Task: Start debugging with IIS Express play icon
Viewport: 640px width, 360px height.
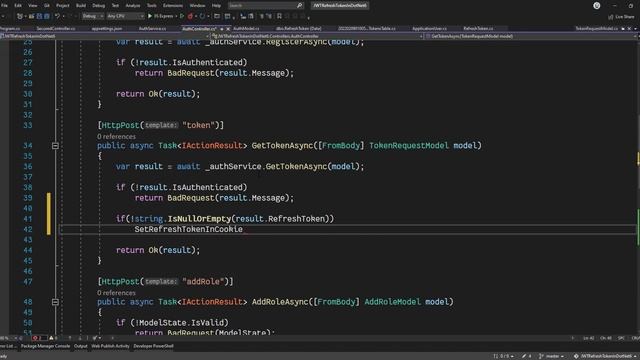Action: [150, 16]
